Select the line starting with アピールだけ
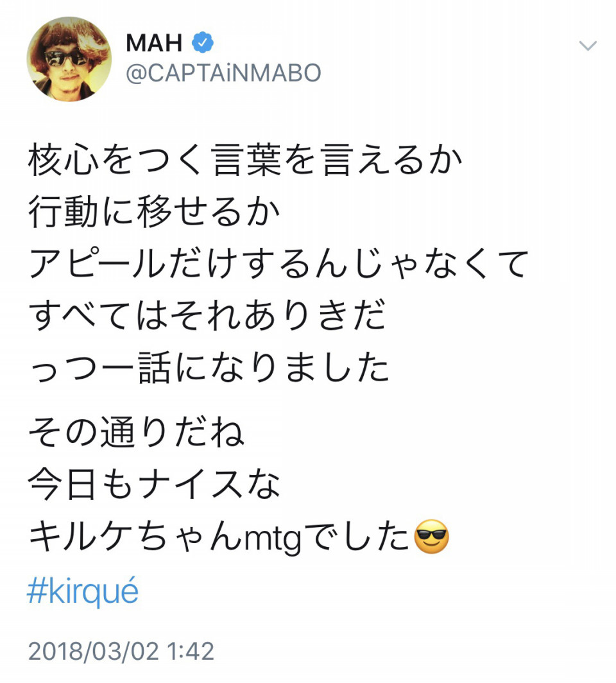This screenshot has width=616, height=683. [x=278, y=264]
